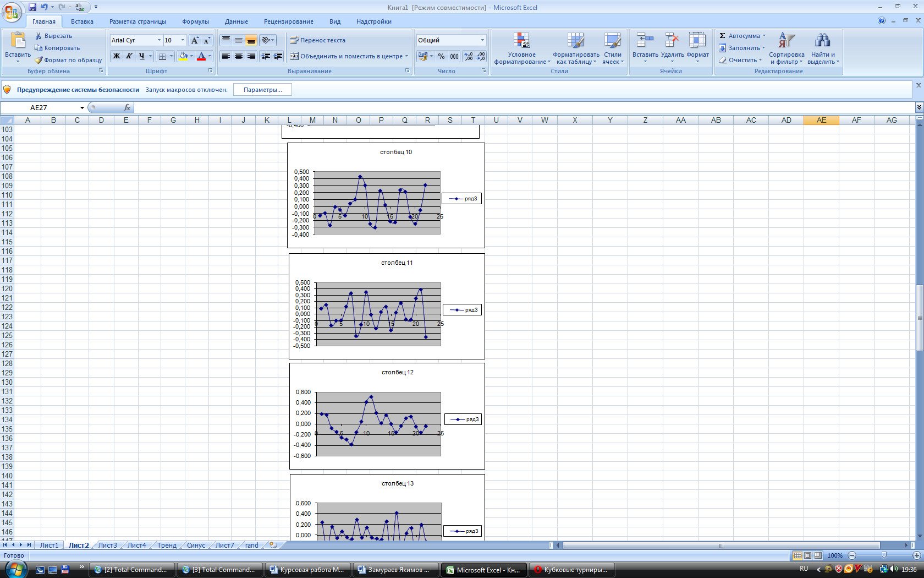Toggle underline Ч formatting
The image size is (924, 578).
(x=142, y=56)
